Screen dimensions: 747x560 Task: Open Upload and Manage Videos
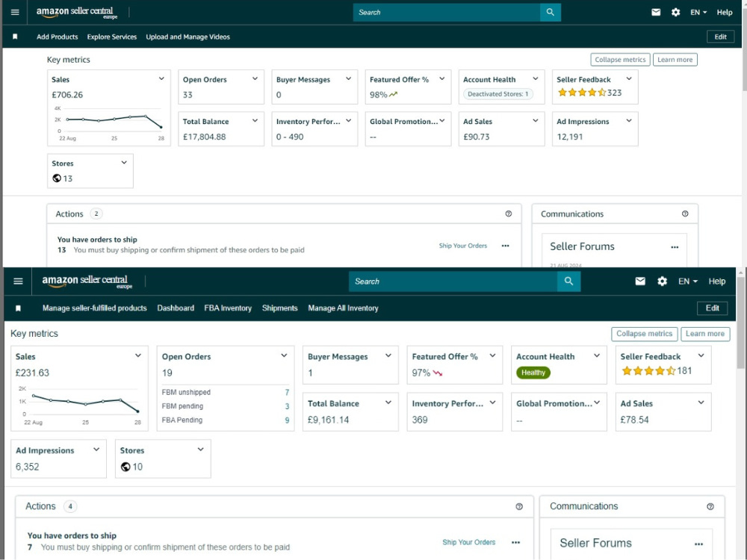coord(187,37)
